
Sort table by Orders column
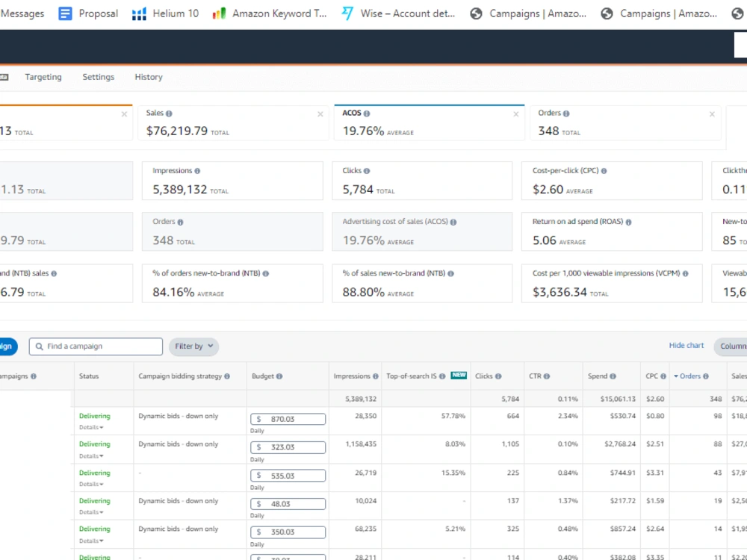[x=690, y=376]
